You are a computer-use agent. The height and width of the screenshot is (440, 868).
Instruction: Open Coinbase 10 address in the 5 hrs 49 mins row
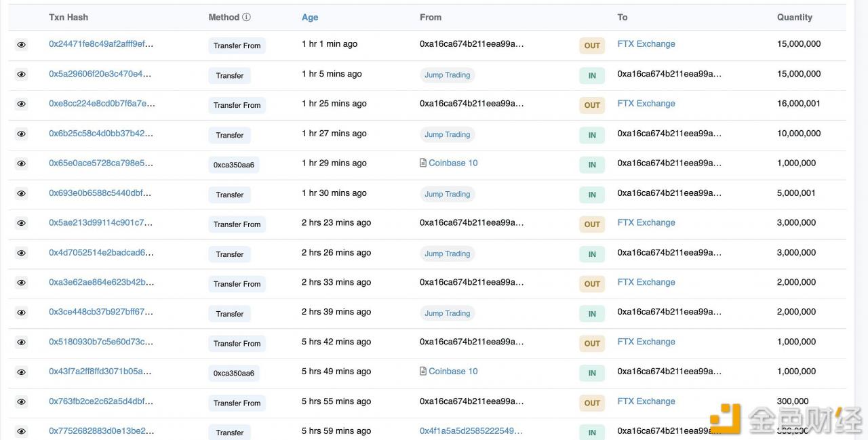453,372
